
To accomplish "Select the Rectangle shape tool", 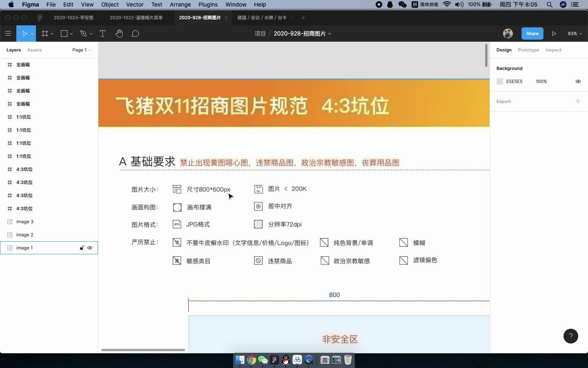I will 64,34.
